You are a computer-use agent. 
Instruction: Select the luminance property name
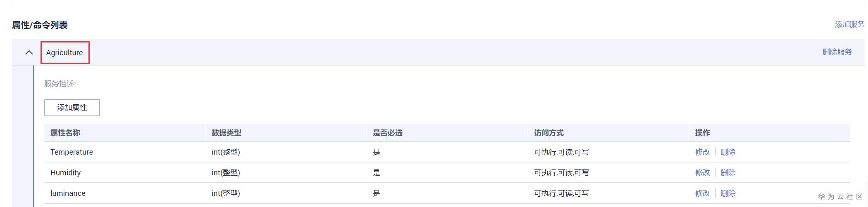(68, 193)
